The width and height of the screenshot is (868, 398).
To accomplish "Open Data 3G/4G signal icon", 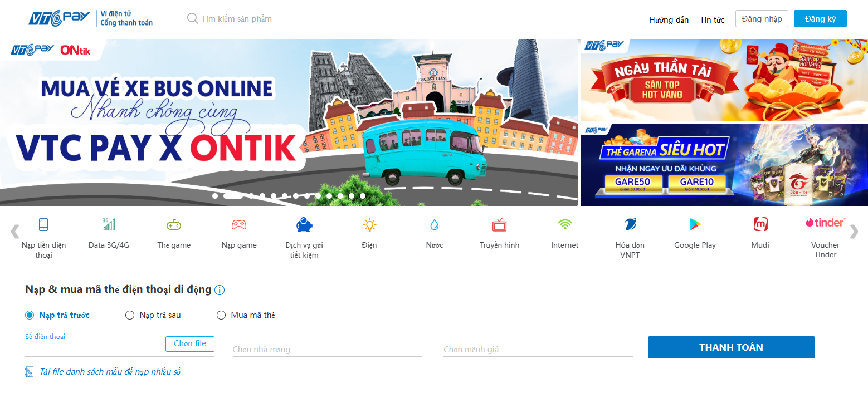I will pyautogui.click(x=109, y=225).
